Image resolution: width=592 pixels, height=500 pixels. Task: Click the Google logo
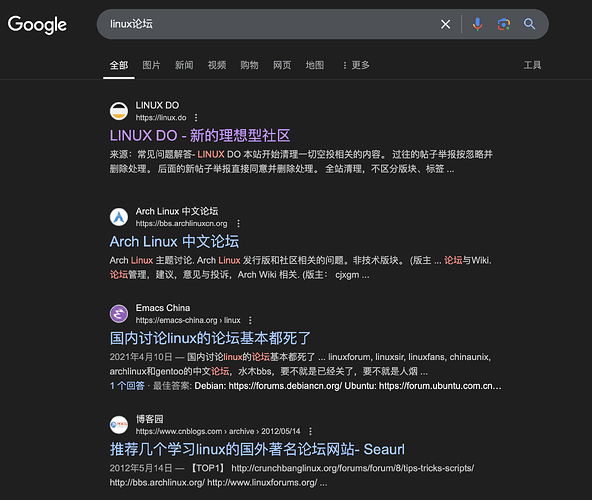coord(37,25)
